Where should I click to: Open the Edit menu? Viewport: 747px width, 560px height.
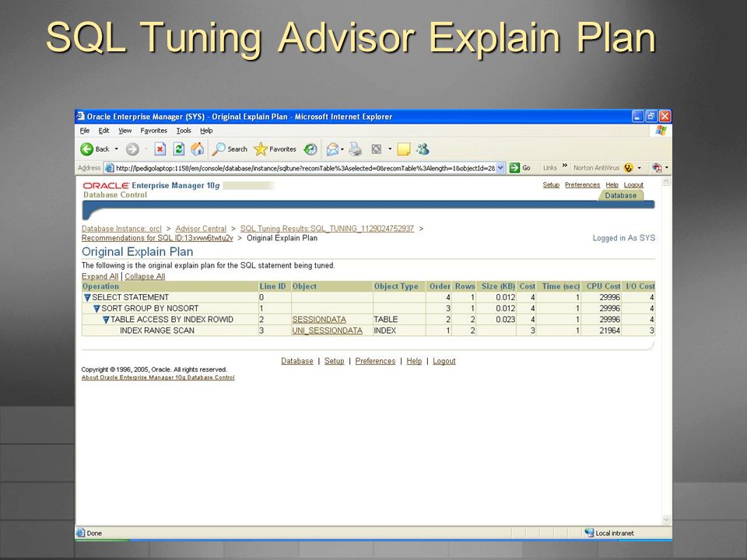tap(103, 131)
